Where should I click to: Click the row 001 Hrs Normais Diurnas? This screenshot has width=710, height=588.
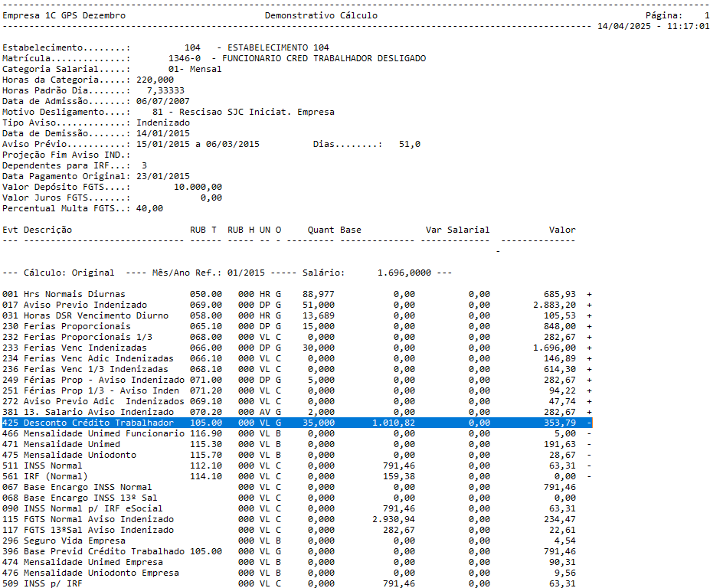tap(84, 293)
